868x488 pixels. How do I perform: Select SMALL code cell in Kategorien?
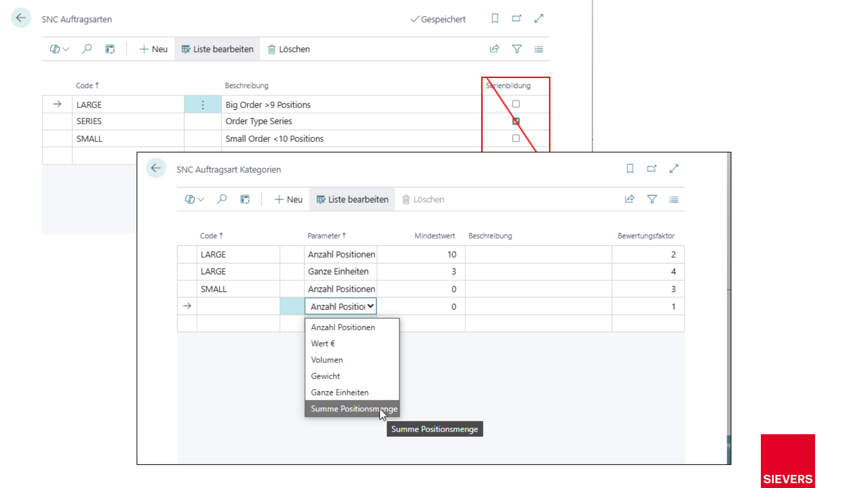[238, 289]
